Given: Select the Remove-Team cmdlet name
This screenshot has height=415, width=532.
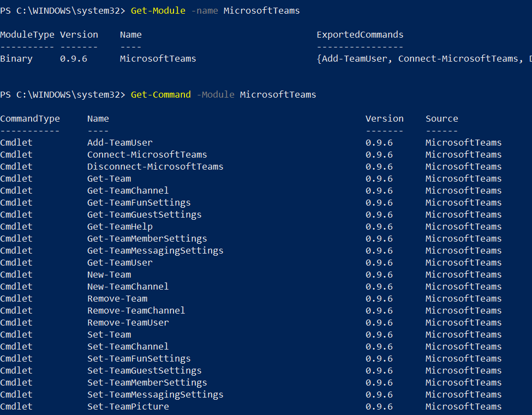Looking at the screenshot, I should pyautogui.click(x=117, y=299).
